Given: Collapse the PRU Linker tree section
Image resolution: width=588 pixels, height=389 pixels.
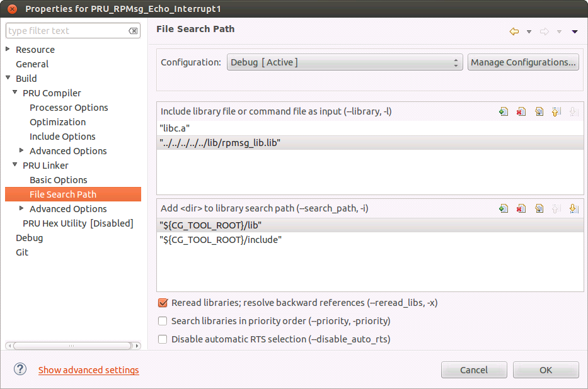Looking at the screenshot, I should tap(14, 165).
